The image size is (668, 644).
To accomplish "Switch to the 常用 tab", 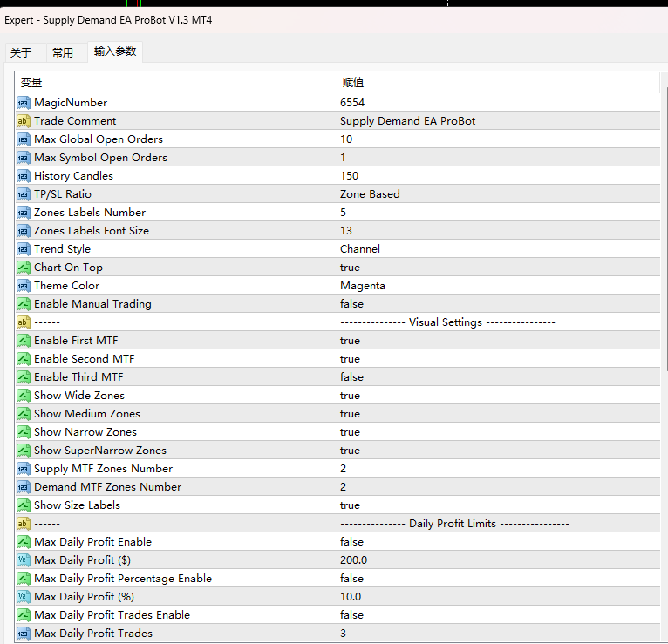I will (x=63, y=53).
